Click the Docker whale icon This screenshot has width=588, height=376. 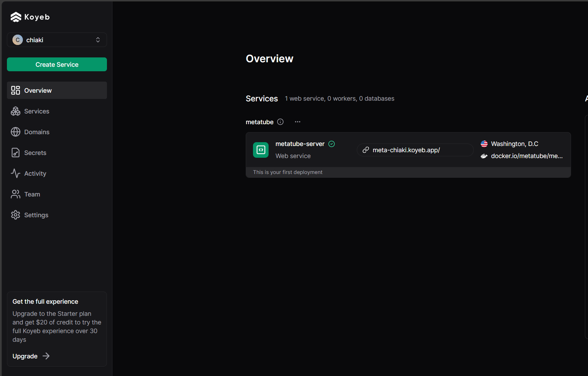point(484,156)
